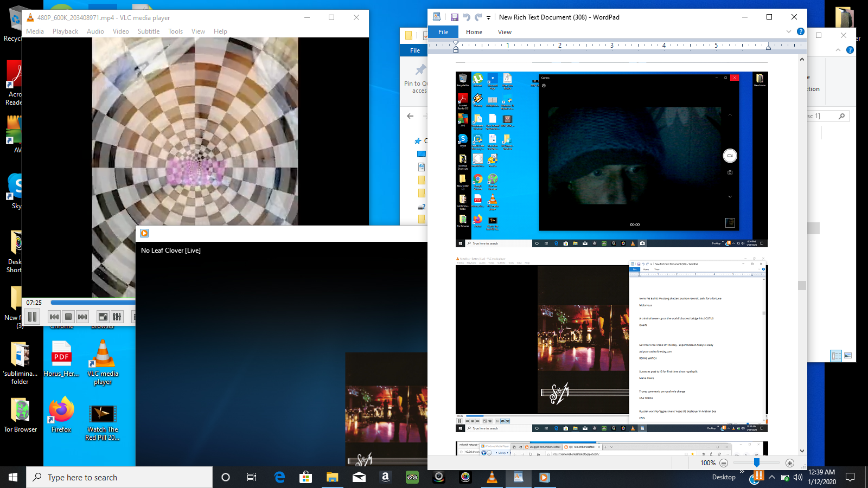
Task: Open Amazon shortcut on taskbar
Action: tap(386, 477)
